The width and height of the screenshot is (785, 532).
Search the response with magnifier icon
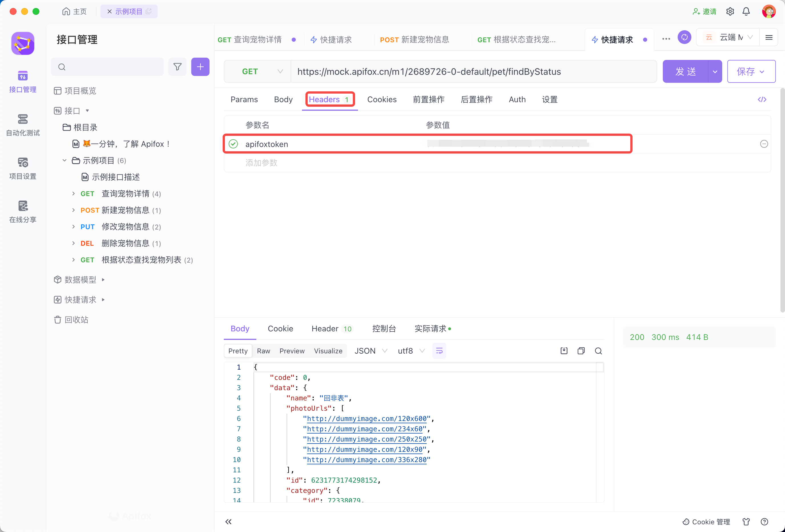click(x=598, y=350)
